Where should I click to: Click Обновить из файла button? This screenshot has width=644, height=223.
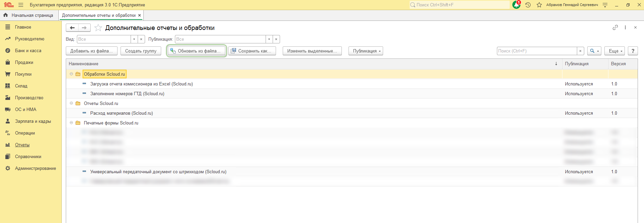(x=196, y=51)
